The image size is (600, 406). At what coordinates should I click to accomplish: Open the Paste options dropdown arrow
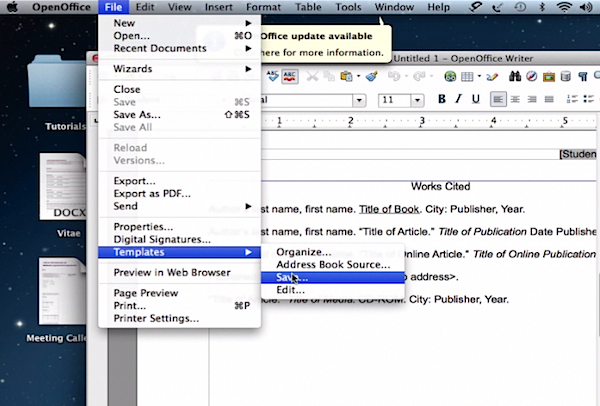pyautogui.click(x=358, y=77)
